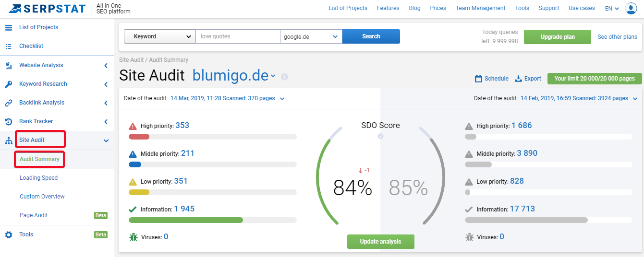644x257 pixels.
Task: Click the green Viruses bug icon
Action: 134,237
